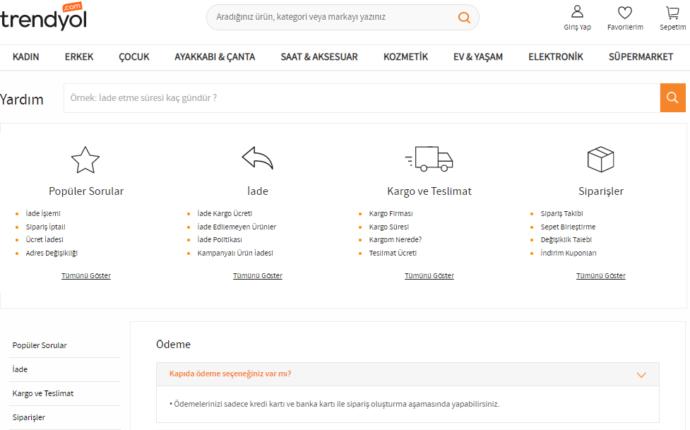Screen dimensions: 690x430
Task: Open the AYAKKABI & ÇANTA menu
Action: pos(215,57)
